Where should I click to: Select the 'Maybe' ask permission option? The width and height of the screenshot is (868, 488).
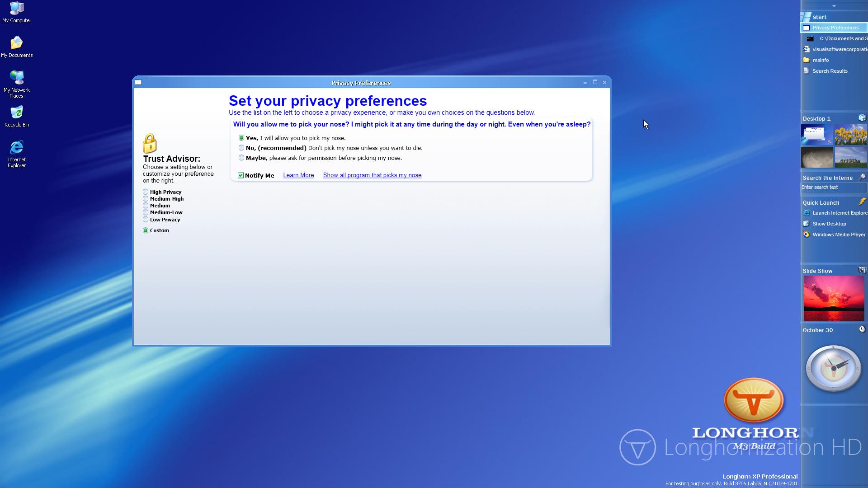tap(241, 158)
